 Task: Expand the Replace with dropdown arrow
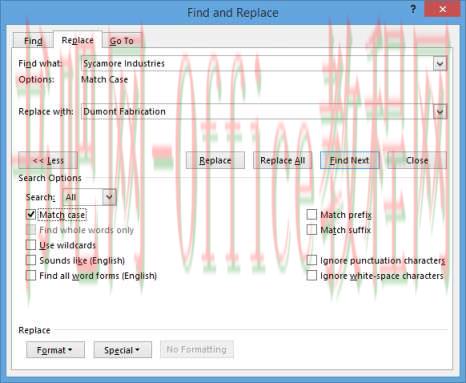point(440,112)
